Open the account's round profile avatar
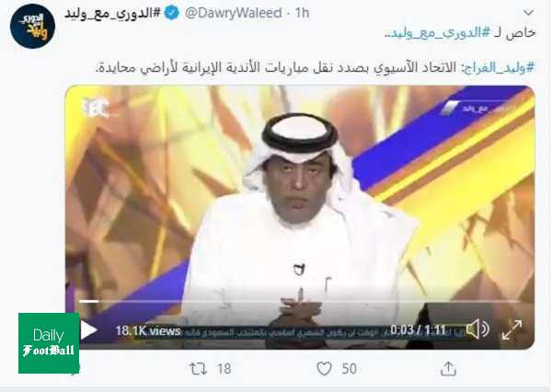This screenshot has height=392, width=552. point(32,26)
